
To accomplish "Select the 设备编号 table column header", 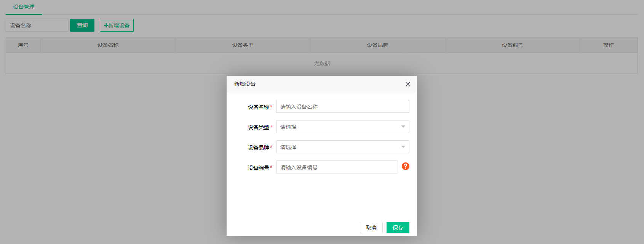I will [512, 45].
